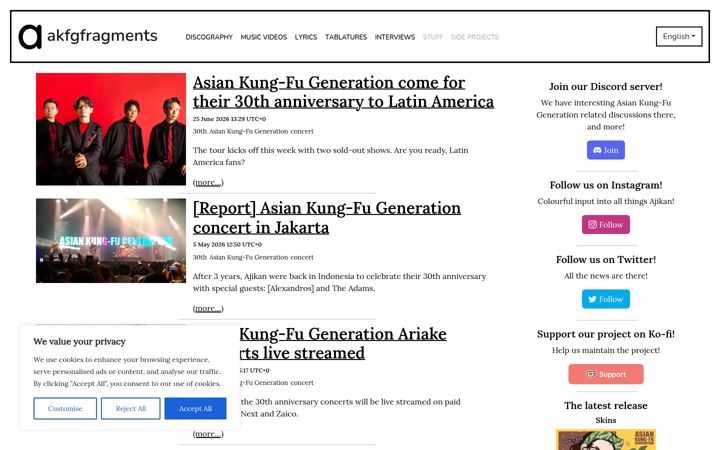This screenshot has width=720, height=450.
Task: Open the Ariake concerts live streamed headline
Action: coord(343,343)
